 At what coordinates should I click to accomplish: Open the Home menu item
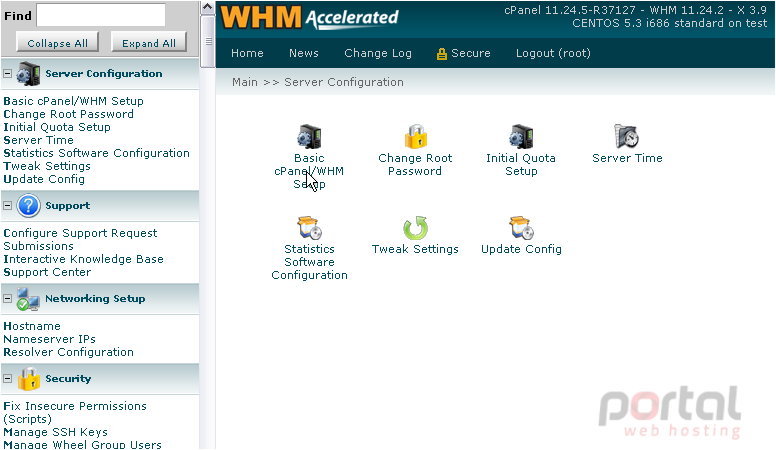click(247, 53)
